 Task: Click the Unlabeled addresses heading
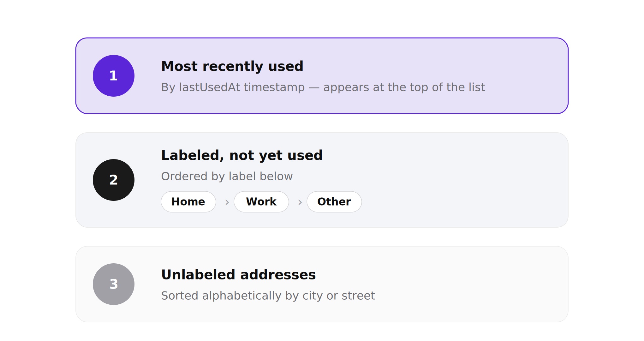[238, 275]
